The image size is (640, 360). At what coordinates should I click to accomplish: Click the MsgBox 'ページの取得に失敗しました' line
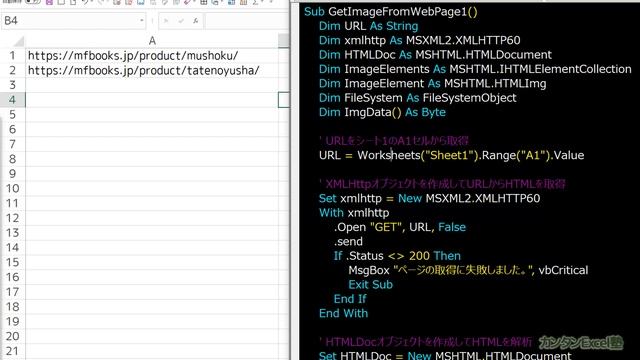tap(468, 270)
